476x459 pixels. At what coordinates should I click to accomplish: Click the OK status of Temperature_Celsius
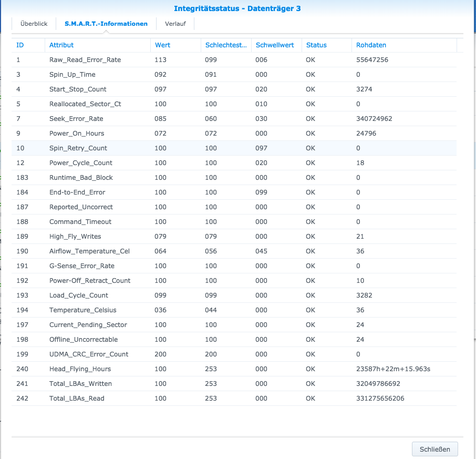[311, 310]
